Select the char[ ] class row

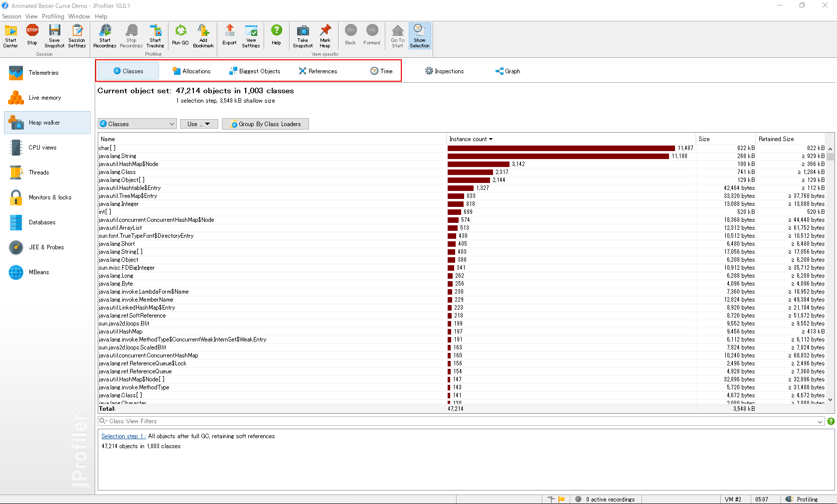point(462,148)
